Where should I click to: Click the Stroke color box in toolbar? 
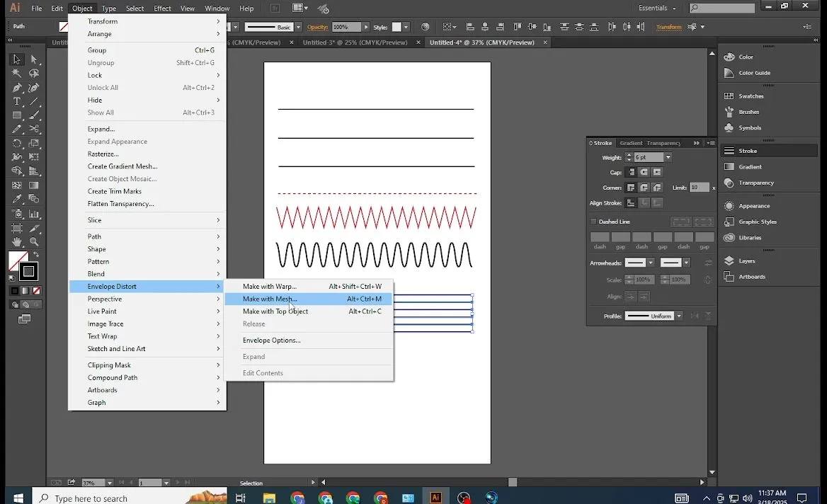28,272
